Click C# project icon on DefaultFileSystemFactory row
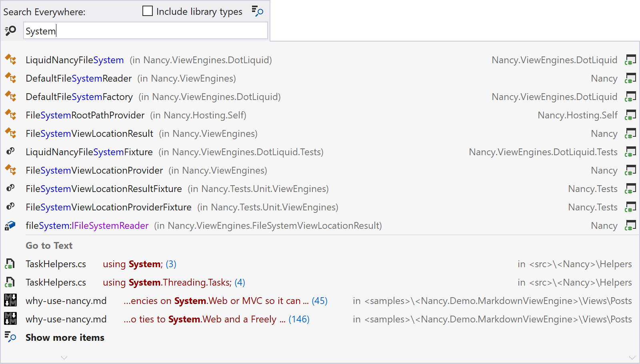 tap(630, 97)
